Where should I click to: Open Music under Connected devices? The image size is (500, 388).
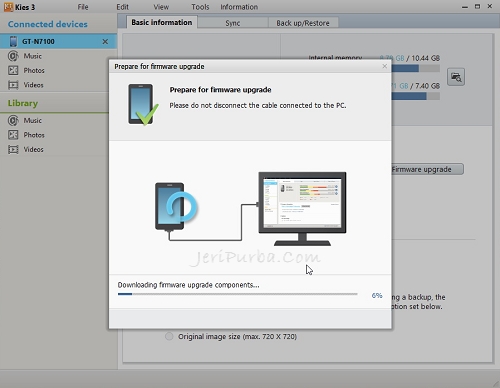[x=32, y=56]
